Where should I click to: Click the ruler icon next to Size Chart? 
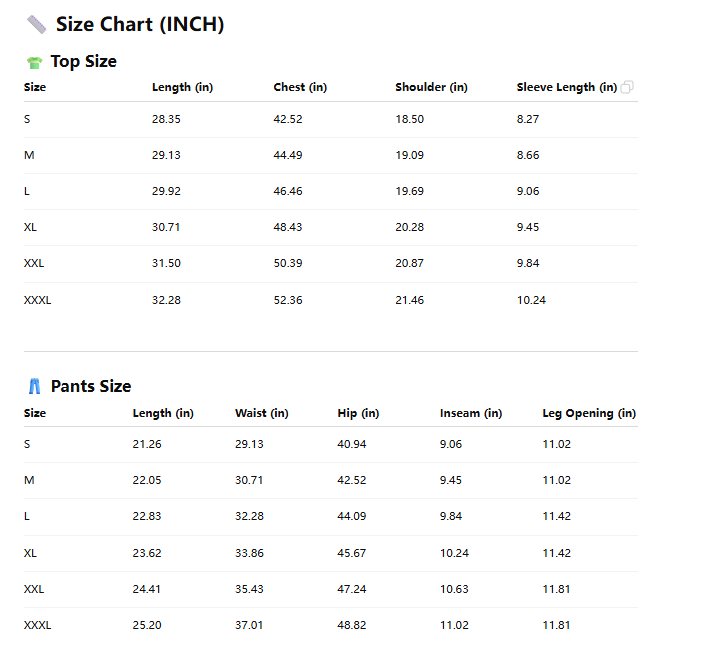36,25
